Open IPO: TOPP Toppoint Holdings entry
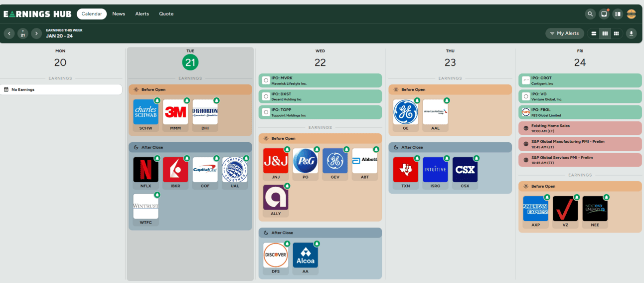This screenshot has height=283, width=644. pos(320,112)
